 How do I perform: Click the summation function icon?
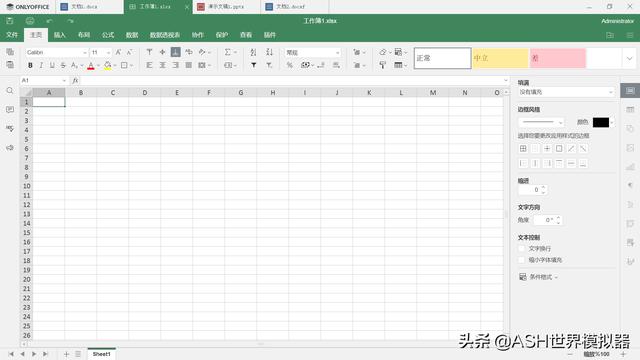click(228, 52)
